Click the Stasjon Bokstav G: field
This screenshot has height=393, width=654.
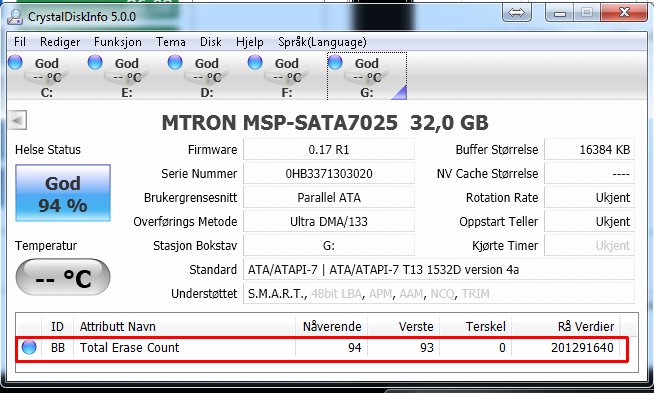point(329,245)
